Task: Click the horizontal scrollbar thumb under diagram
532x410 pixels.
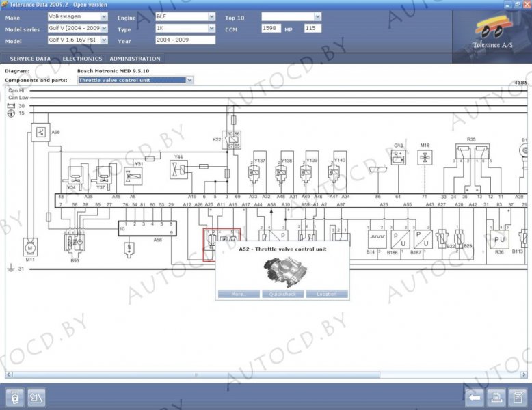Action: [196, 374]
